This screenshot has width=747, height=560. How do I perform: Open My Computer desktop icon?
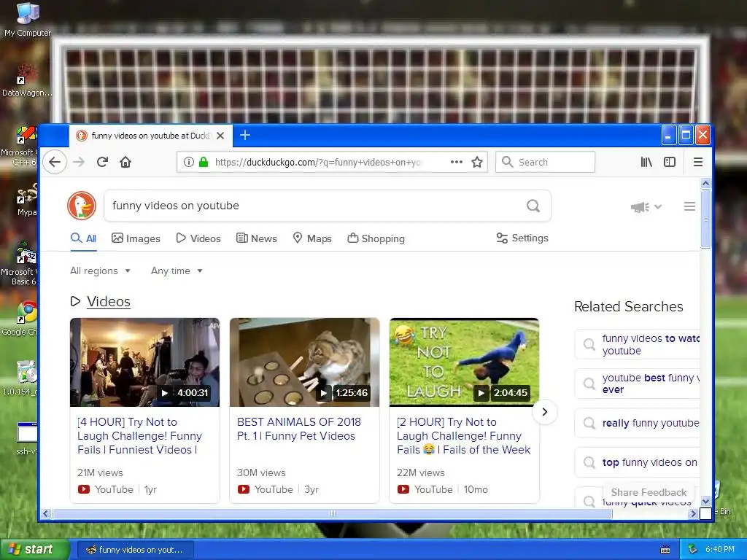coord(28,20)
